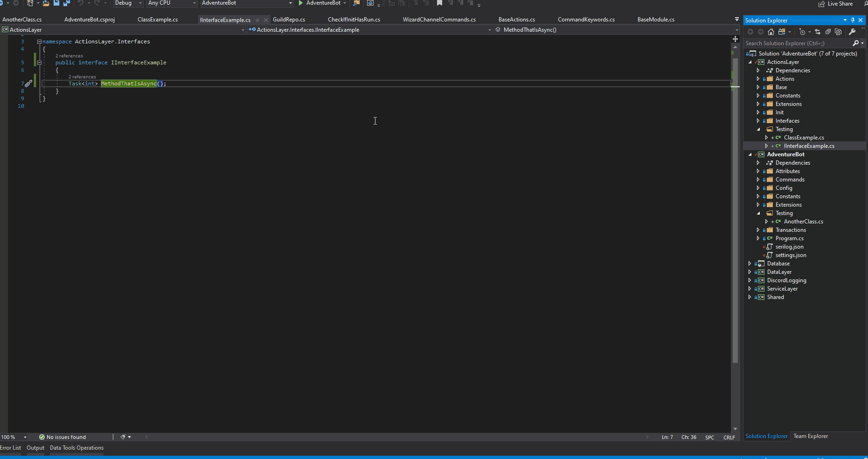Image resolution: width=868 pixels, height=459 pixels.
Task: Click the toolbar icon left of the disabled indent buttons
Action: point(370,3)
